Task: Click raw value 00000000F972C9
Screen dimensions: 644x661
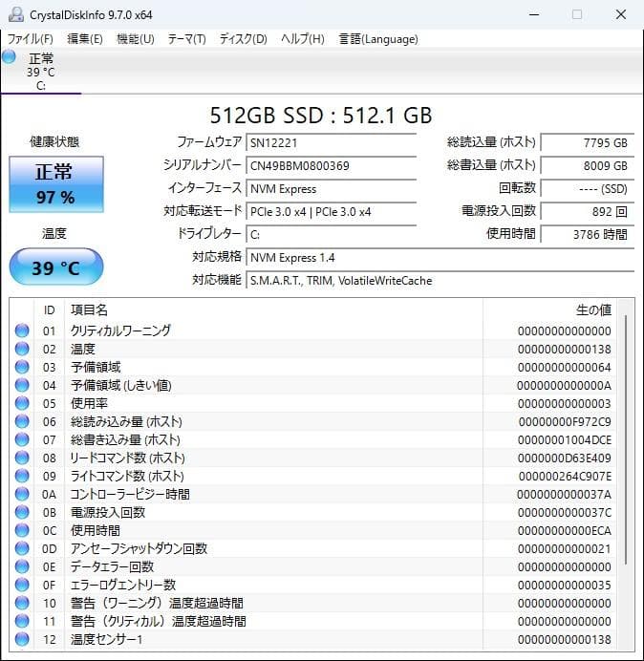Action: tap(565, 421)
